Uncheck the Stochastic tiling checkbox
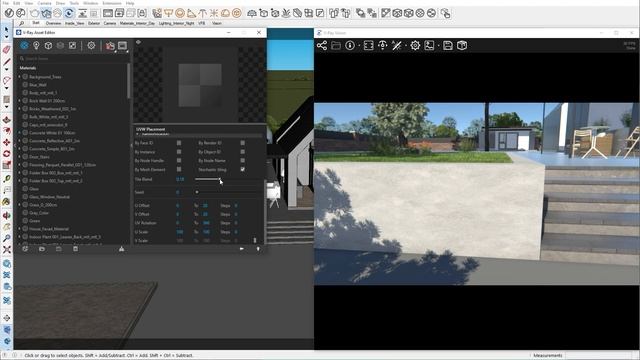 [x=242, y=169]
